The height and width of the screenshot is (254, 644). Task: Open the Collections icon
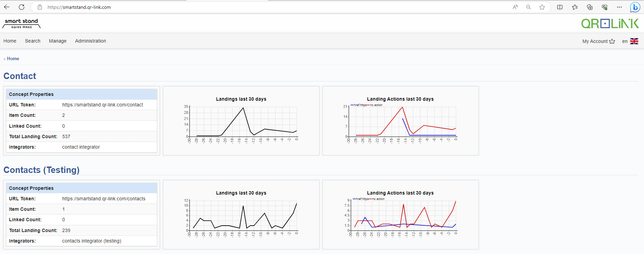pyautogui.click(x=590, y=7)
